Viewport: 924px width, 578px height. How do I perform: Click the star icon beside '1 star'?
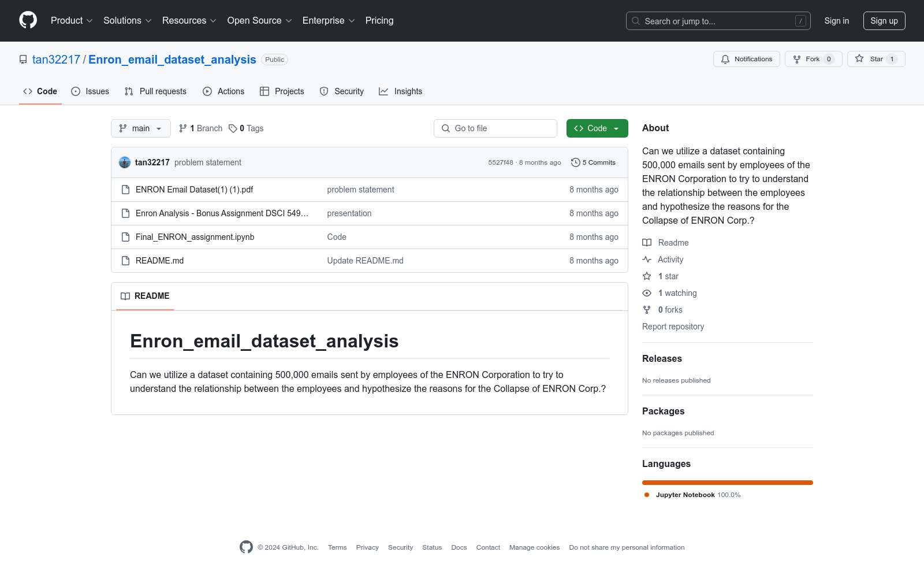tap(647, 276)
